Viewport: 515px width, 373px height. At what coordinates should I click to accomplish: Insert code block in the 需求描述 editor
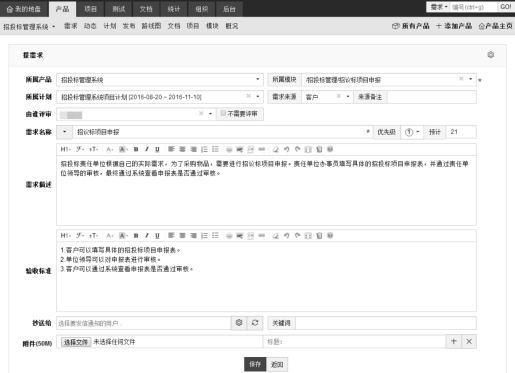pyautogui.click(x=251, y=149)
